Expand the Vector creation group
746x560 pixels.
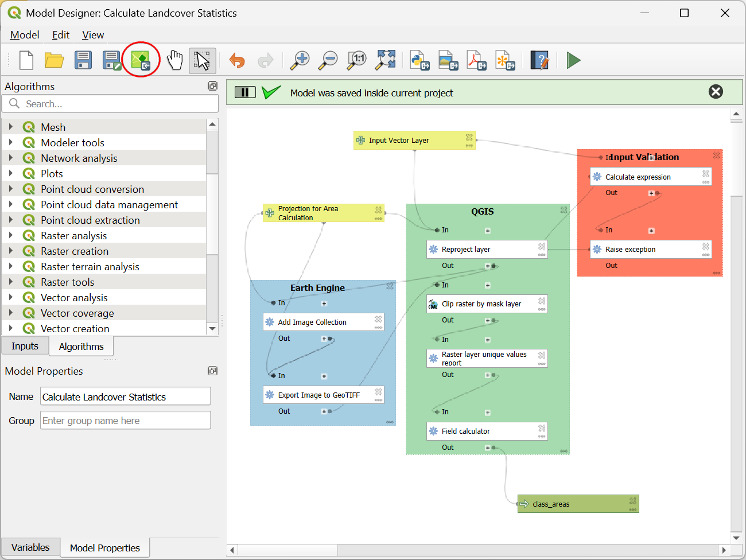pyautogui.click(x=11, y=329)
